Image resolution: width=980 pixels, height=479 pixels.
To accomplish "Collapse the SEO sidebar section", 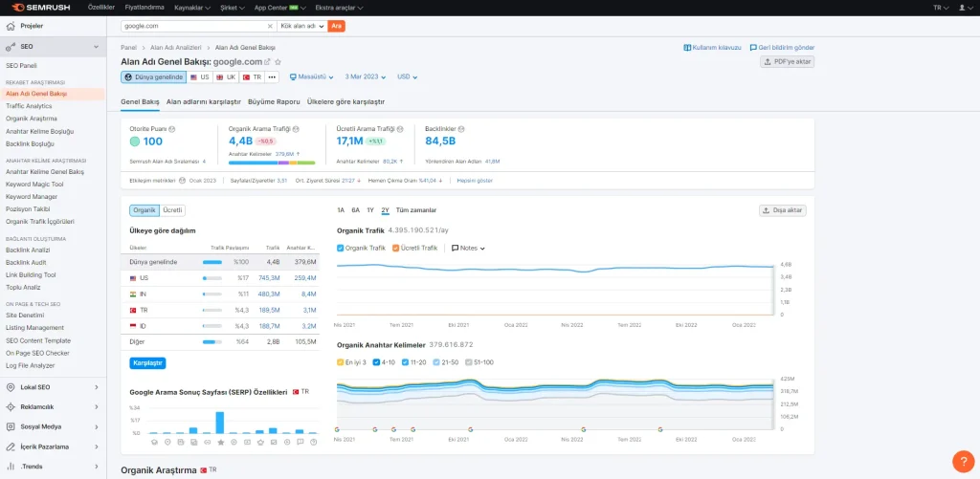I will [x=97, y=47].
